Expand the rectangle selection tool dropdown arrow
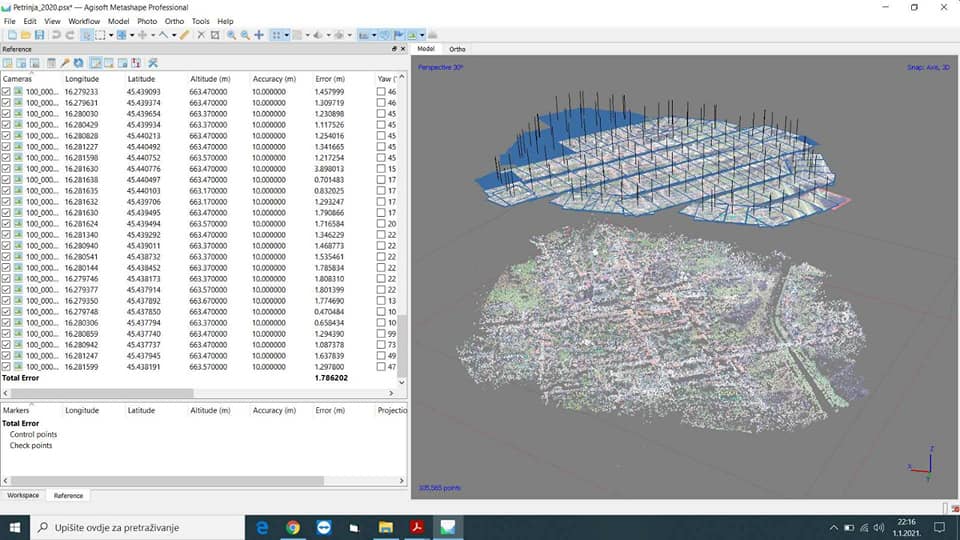Image resolution: width=960 pixels, height=540 pixels. pos(110,35)
